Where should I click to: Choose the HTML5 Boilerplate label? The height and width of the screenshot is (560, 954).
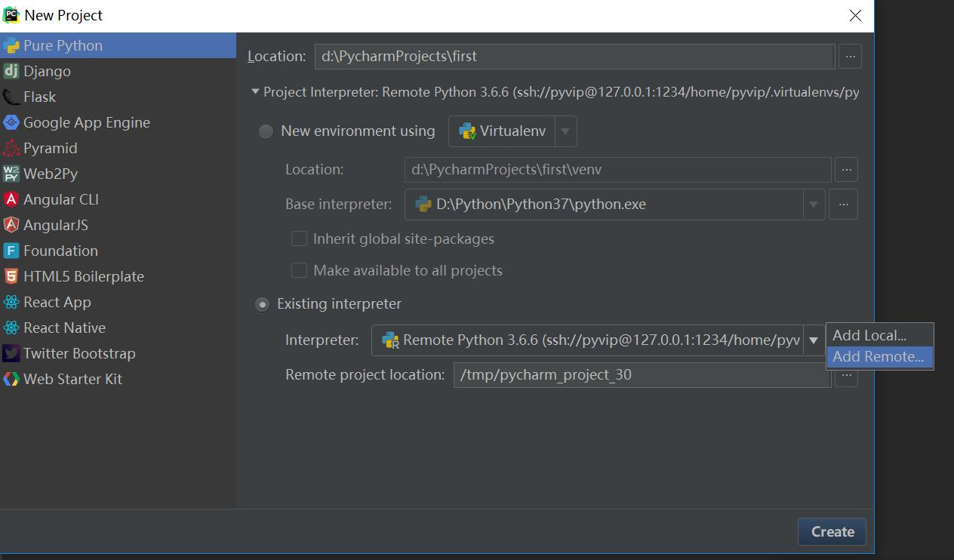(x=84, y=276)
